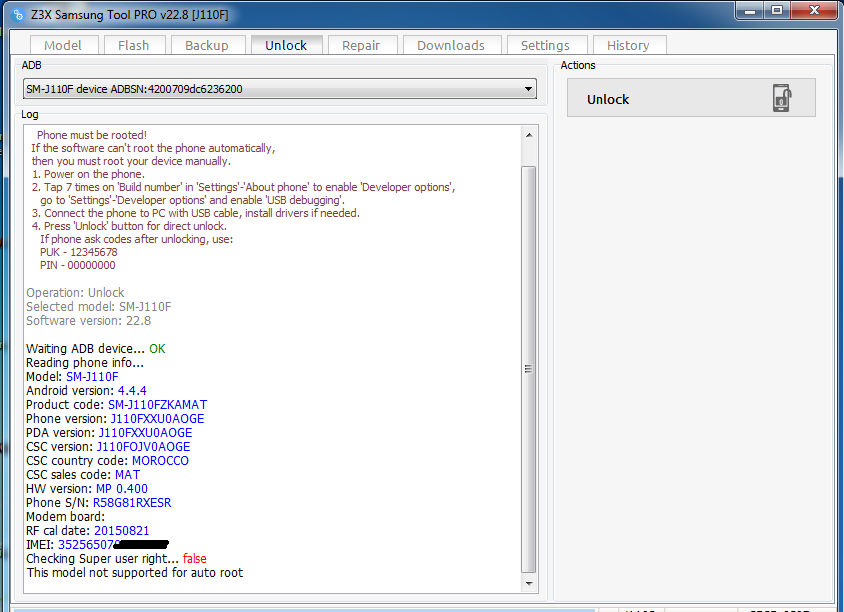Viewport: 844px width, 612px height.
Task: Click the phone unlock icon on Unlock button
Action: [x=782, y=98]
